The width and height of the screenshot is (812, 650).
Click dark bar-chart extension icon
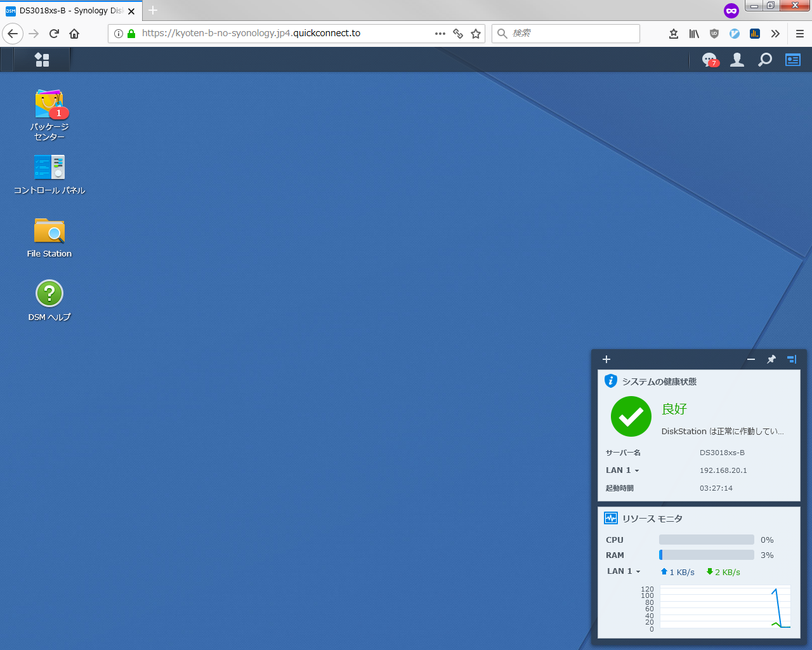[755, 34]
